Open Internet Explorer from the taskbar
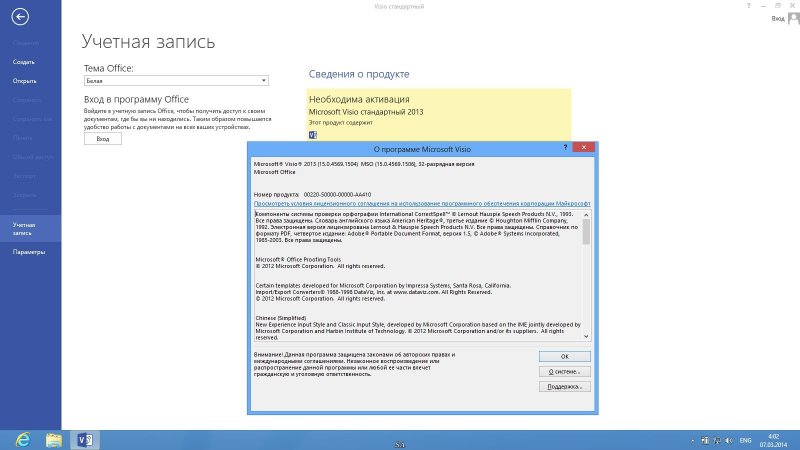 [23, 440]
